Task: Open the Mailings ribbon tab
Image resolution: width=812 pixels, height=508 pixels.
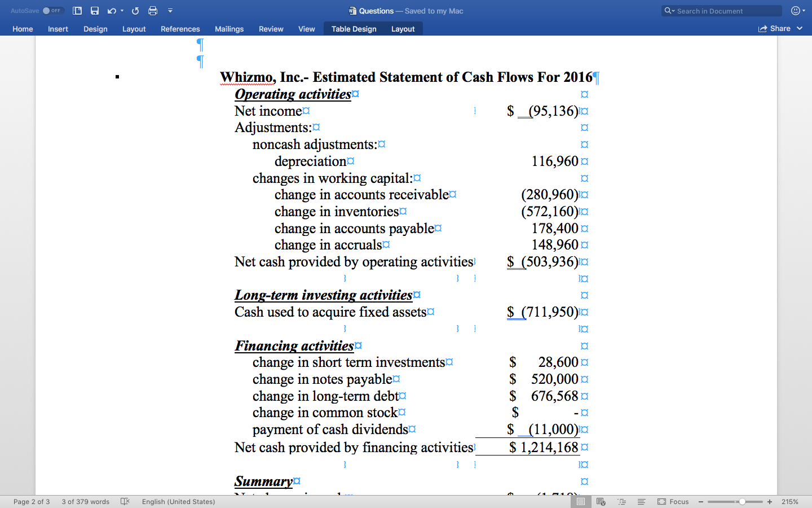Action: 229,28
